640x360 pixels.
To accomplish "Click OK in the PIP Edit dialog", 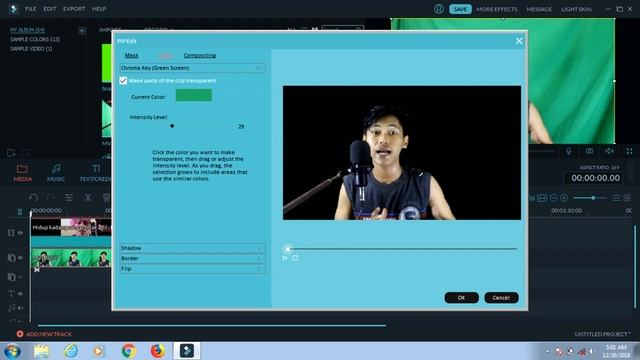I will [x=461, y=298].
